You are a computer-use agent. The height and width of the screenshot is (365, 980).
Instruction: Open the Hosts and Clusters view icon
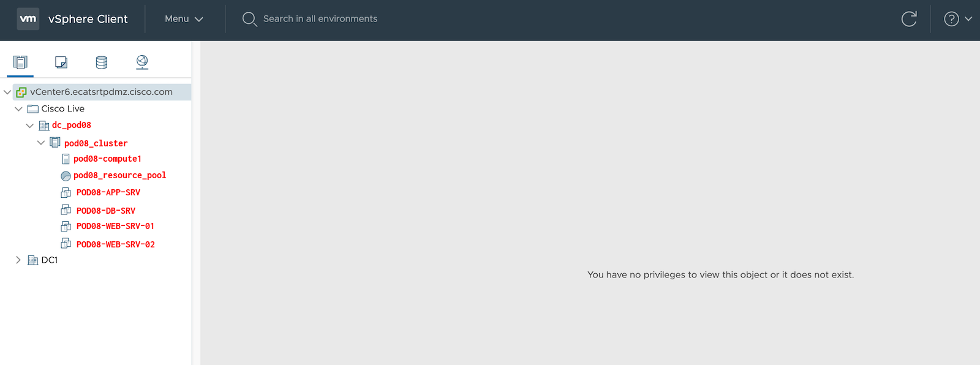pos(20,62)
